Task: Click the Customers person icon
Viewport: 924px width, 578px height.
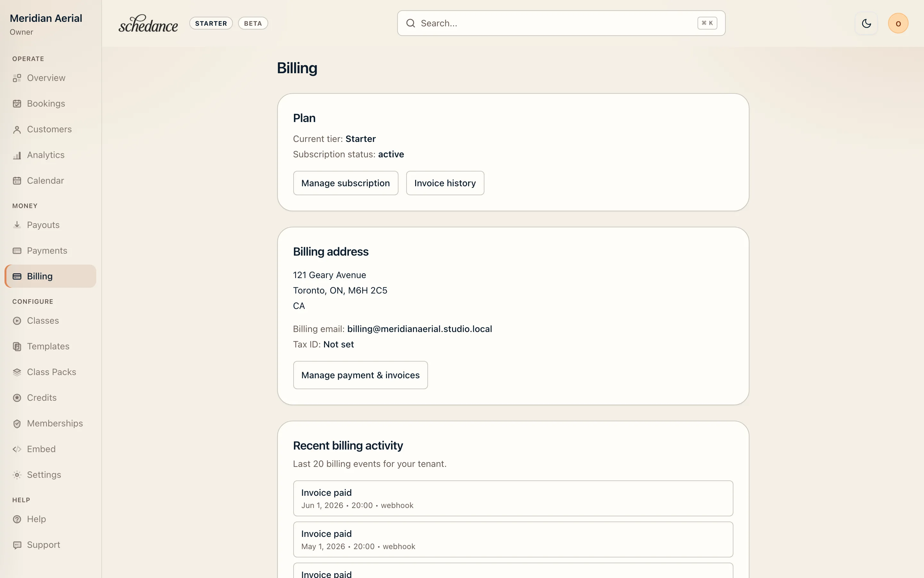Action: (x=17, y=130)
